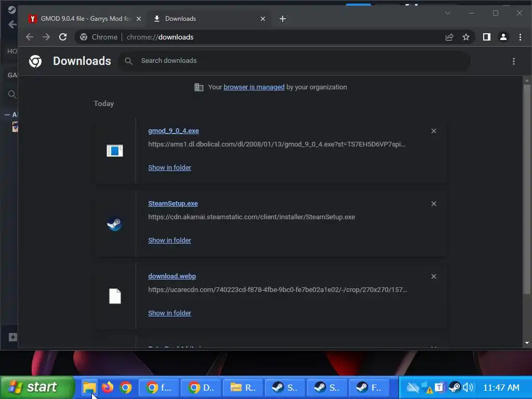Open the share icon in the address bar
This screenshot has height=399, width=532.
pyautogui.click(x=449, y=37)
